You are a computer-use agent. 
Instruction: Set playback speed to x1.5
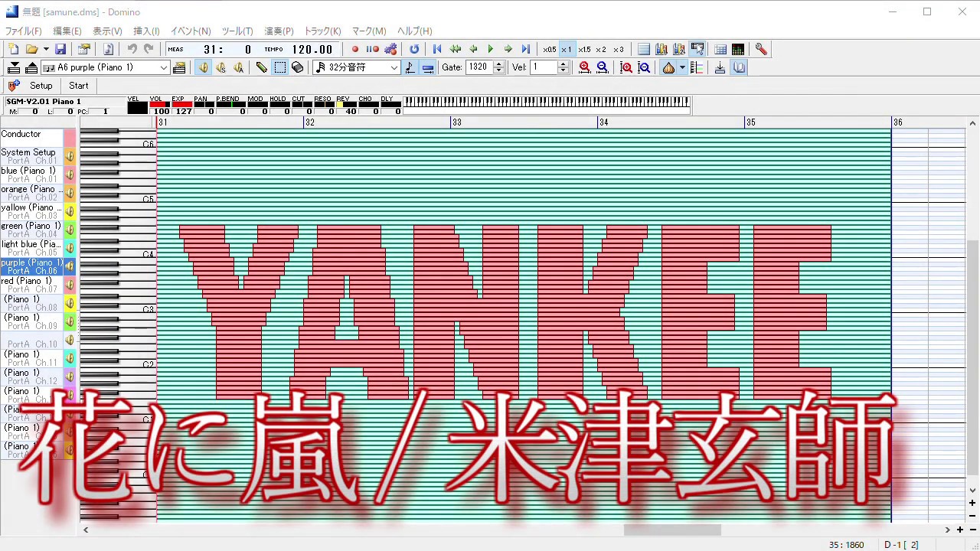[584, 49]
